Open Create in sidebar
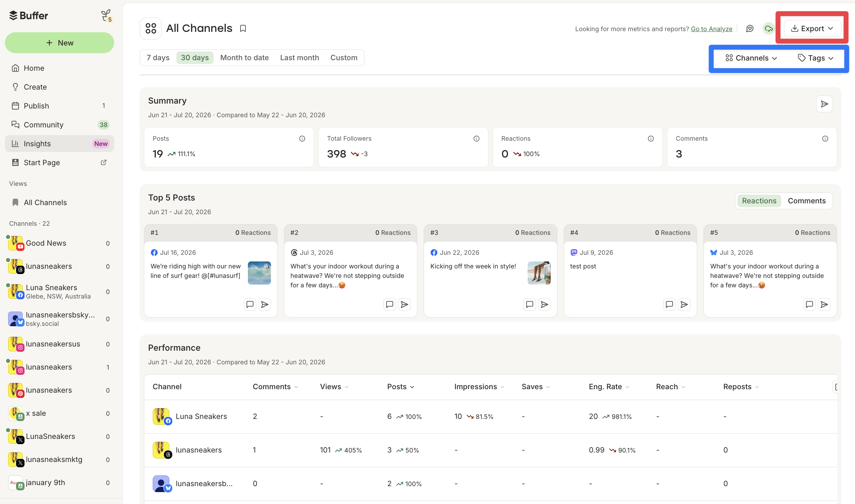 point(60,87)
